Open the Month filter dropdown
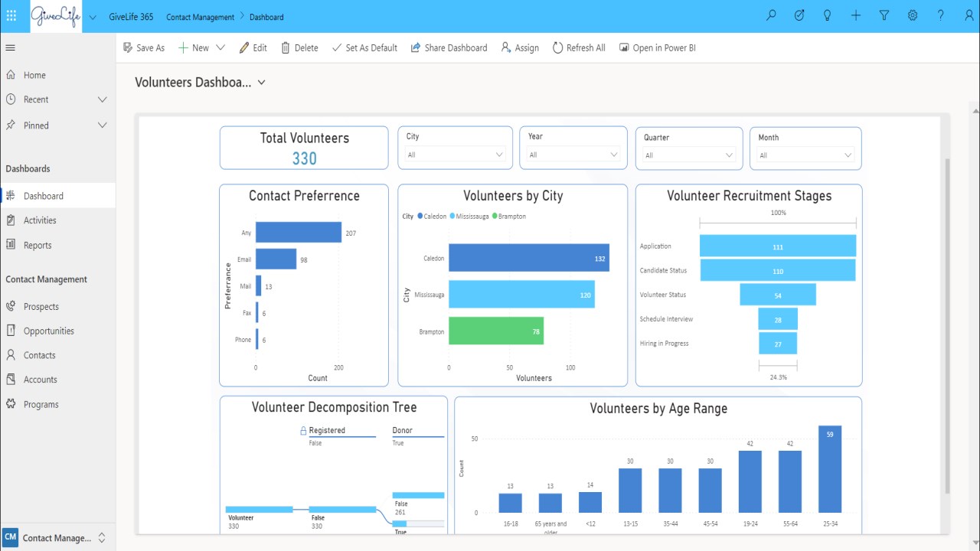Screen dimensions: 980x551 pyautogui.click(x=805, y=155)
